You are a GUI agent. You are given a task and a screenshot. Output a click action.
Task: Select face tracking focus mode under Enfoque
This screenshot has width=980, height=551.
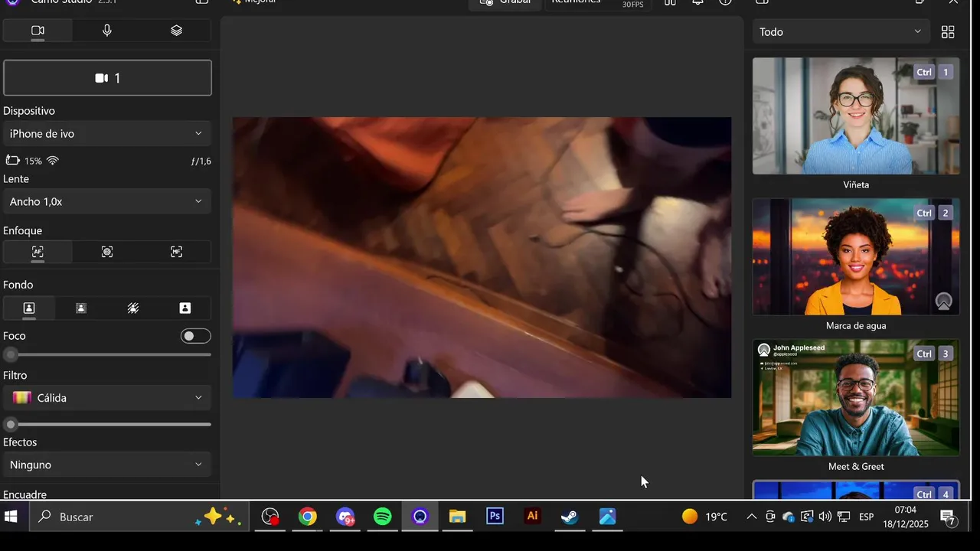point(107,252)
